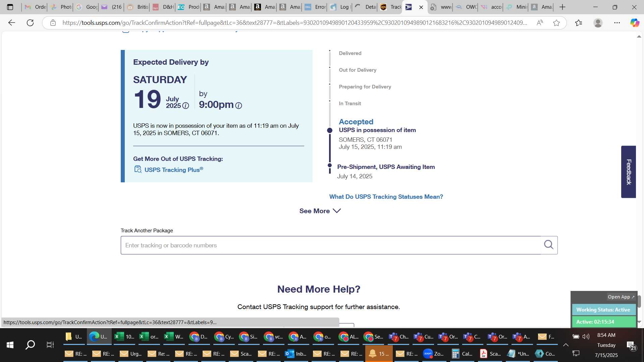The width and height of the screenshot is (644, 362).
Task: Switch to the 'Phot' browser tab
Action: [61, 7]
